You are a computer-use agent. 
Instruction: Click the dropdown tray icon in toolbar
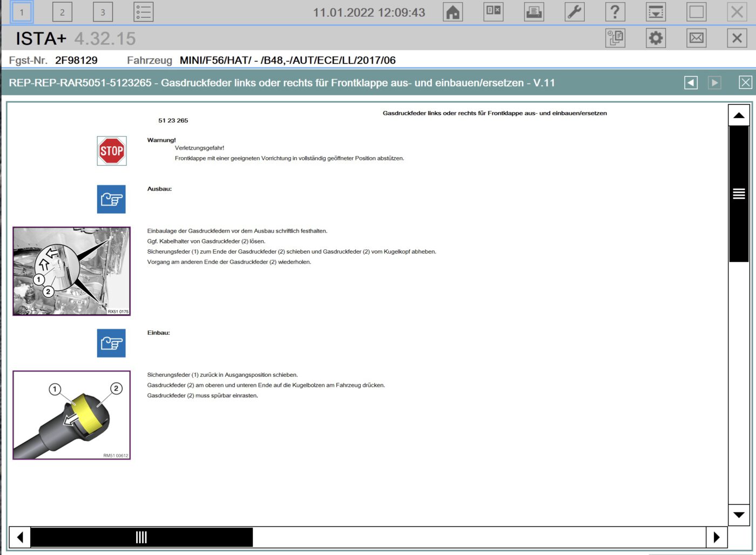(656, 12)
